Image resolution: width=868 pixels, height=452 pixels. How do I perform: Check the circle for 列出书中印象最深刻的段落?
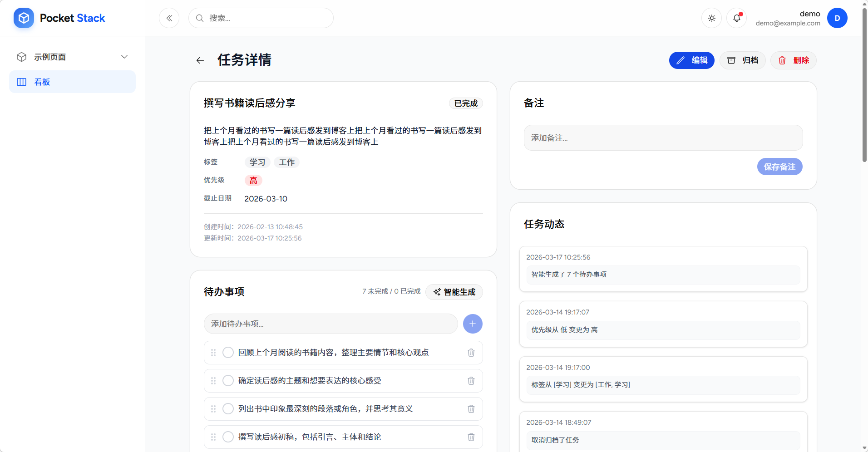pos(227,408)
